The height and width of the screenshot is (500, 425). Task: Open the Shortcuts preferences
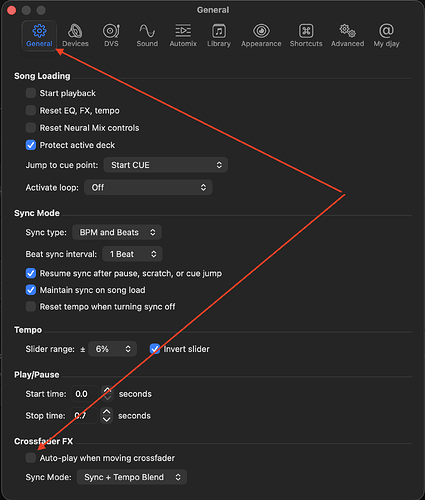tap(306, 35)
